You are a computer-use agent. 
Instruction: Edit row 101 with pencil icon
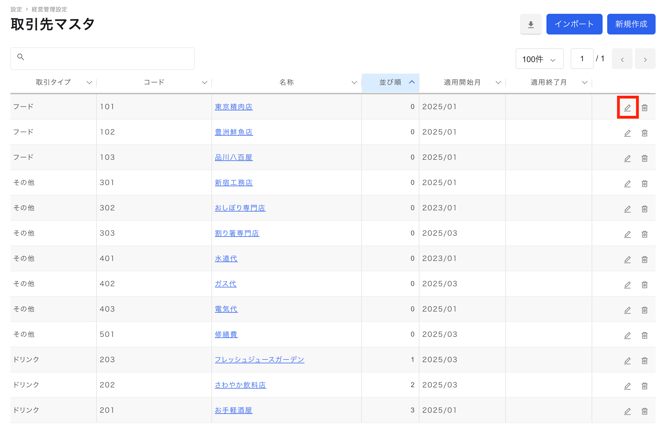coord(627,108)
